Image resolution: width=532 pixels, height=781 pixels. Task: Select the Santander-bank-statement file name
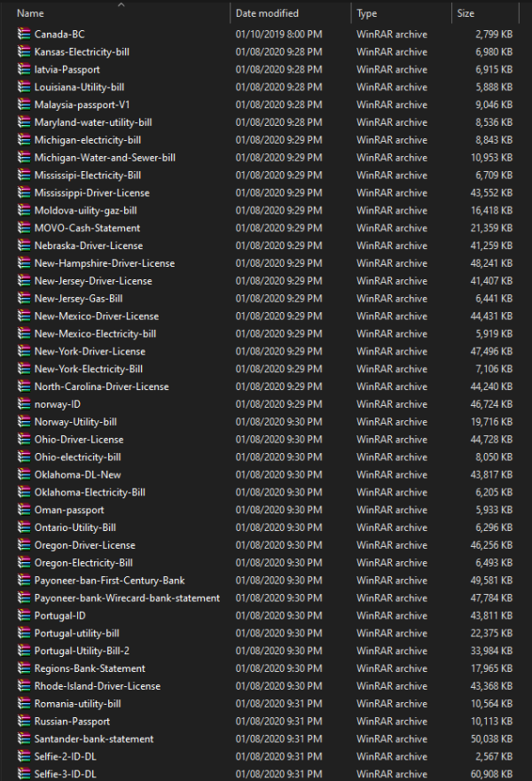coord(93,739)
